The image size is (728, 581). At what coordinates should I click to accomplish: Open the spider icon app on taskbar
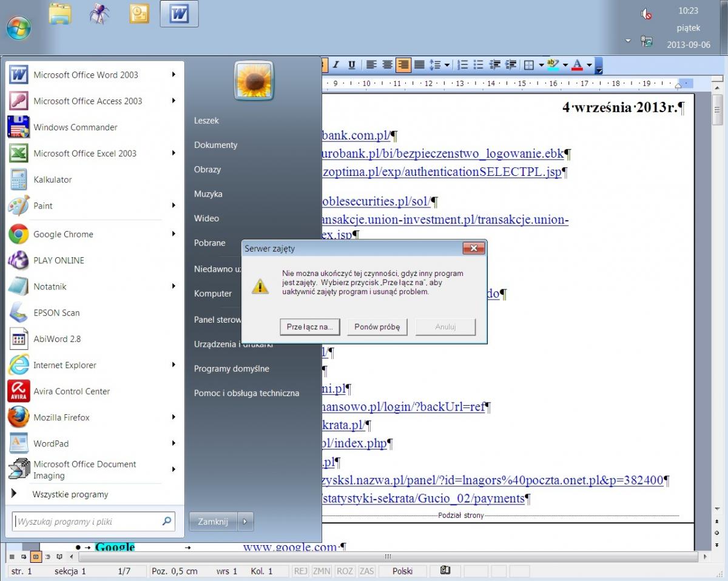click(99, 13)
